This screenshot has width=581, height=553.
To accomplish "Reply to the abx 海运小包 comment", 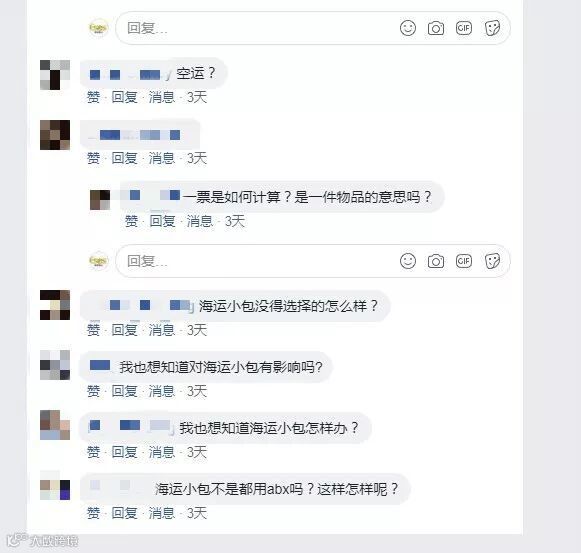I will tap(124, 513).
